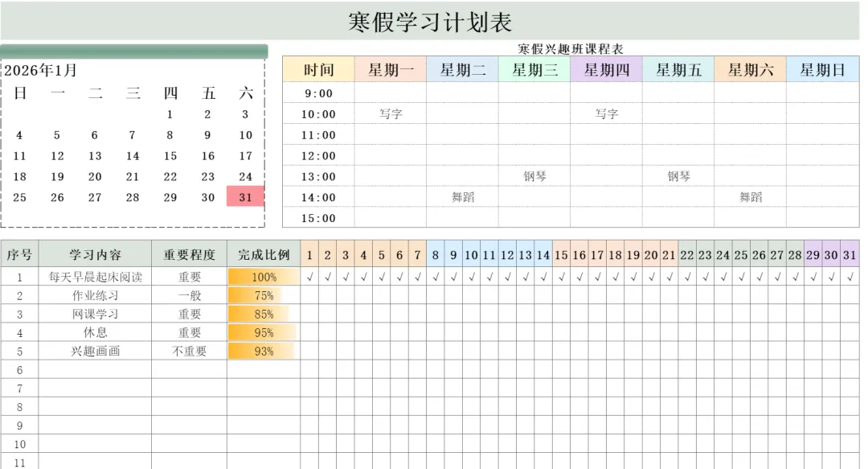Select the 休息 task cell
This screenshot has height=469, width=868.
pos(95,332)
